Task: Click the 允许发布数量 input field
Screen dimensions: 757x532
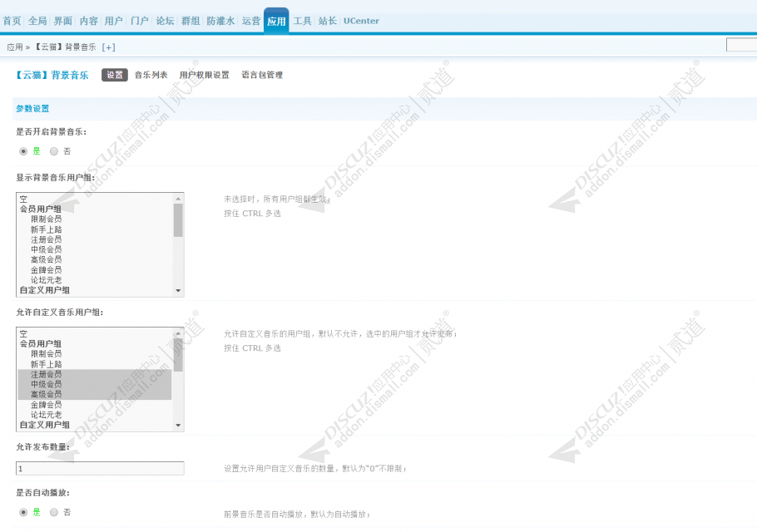Action: click(x=100, y=468)
